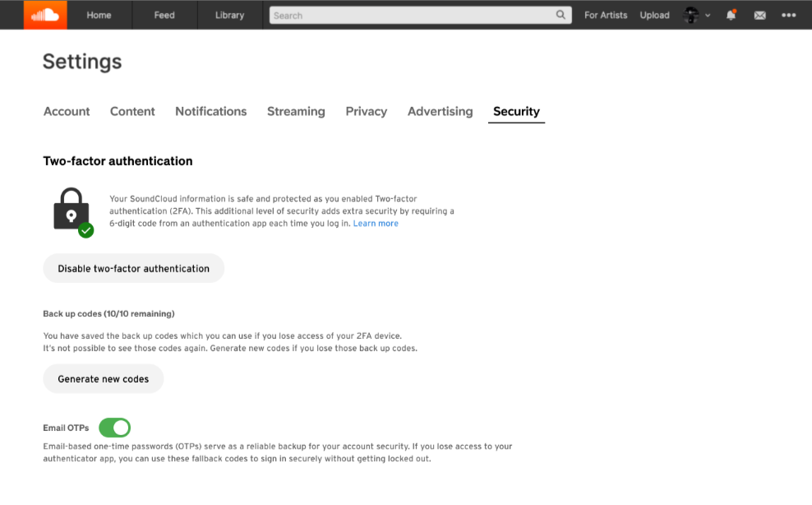
Task: Follow the Learn more link
Action: [x=376, y=224]
